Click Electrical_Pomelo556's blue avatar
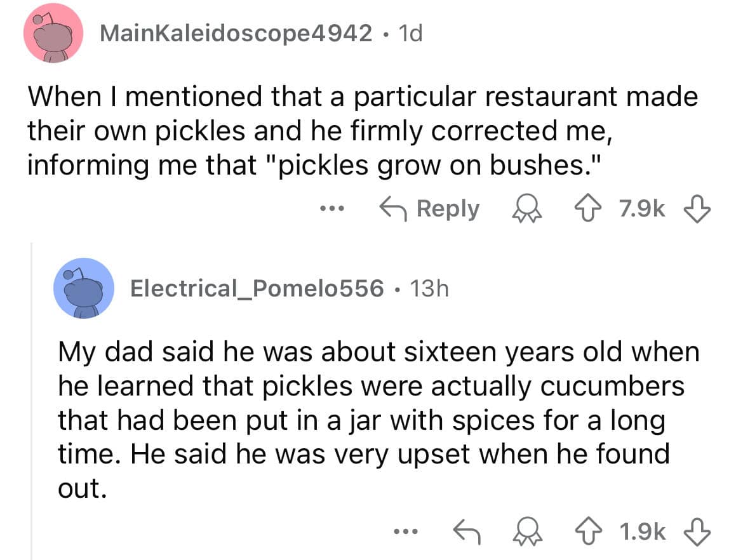This screenshot has height=560, width=743. (84, 288)
